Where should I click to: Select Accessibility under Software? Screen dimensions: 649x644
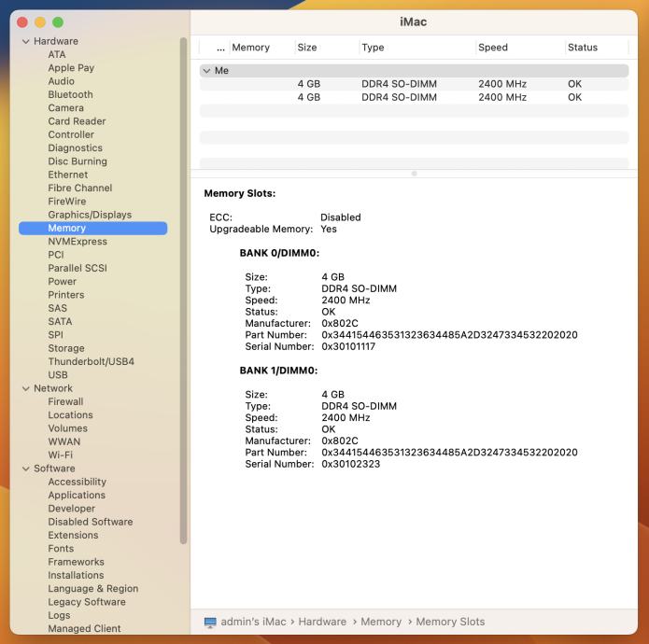tap(77, 482)
